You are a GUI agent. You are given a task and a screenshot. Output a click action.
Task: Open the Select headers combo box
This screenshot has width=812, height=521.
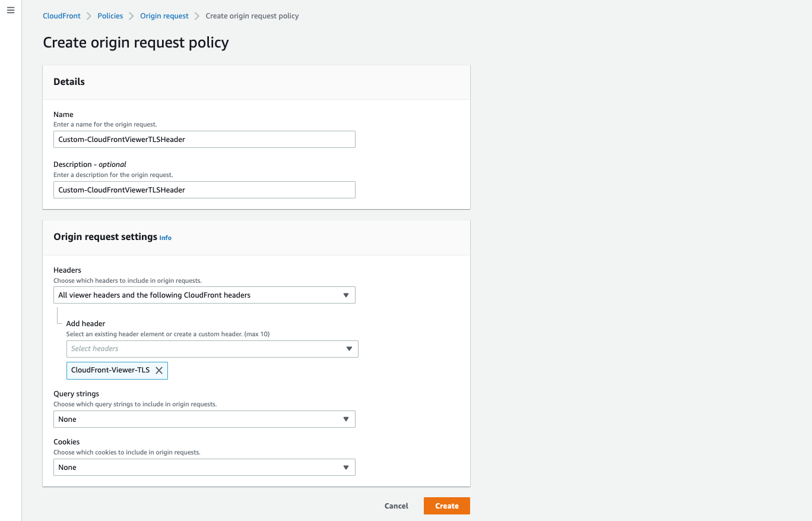click(212, 349)
